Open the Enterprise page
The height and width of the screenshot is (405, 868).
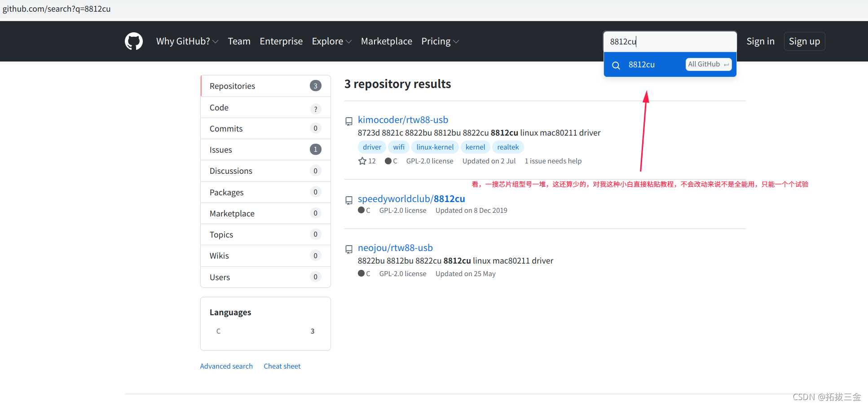281,41
